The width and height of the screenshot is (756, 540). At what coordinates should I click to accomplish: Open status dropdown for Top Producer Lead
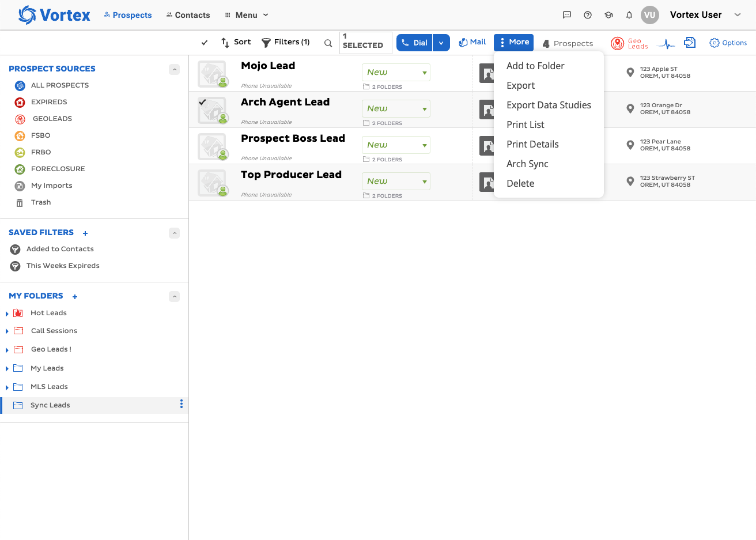click(x=396, y=181)
